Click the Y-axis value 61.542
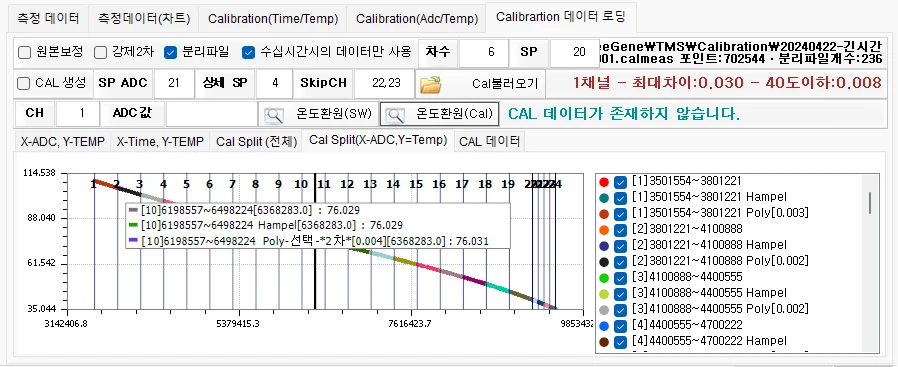This screenshot has height=367, width=898. tap(41, 263)
